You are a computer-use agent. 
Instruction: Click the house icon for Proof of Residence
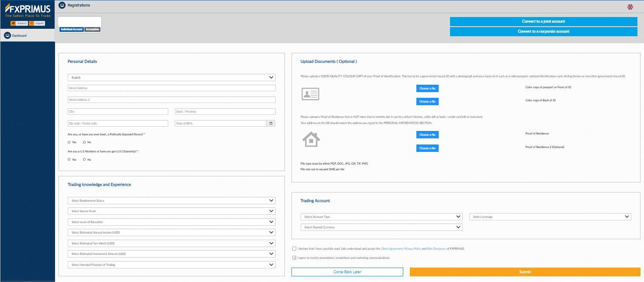click(310, 140)
